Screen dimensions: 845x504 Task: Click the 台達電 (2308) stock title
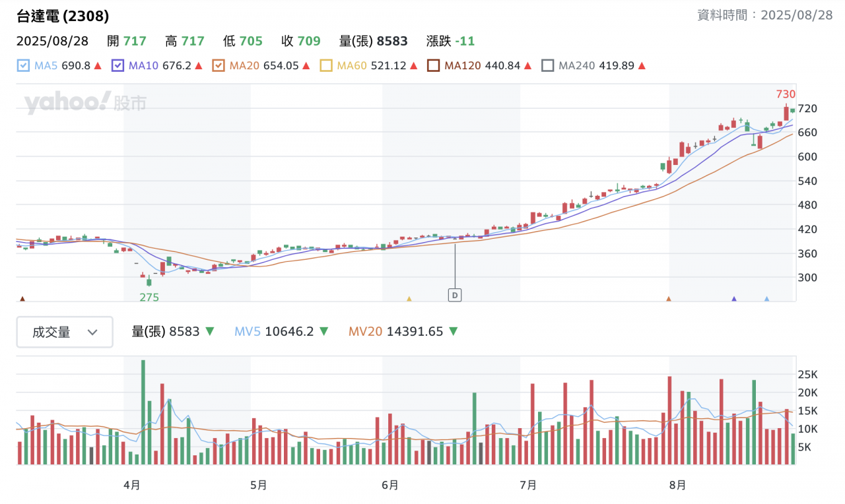[x=63, y=16]
